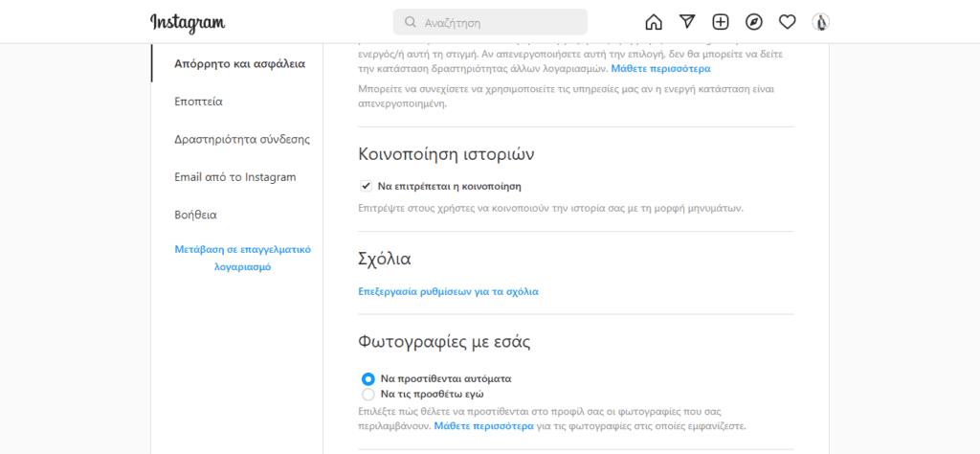Screen dimensions: 980x454
Task: Click 'Μετάβαση σε επαγγελματικό λογαριασμό' link
Action: coord(242,258)
